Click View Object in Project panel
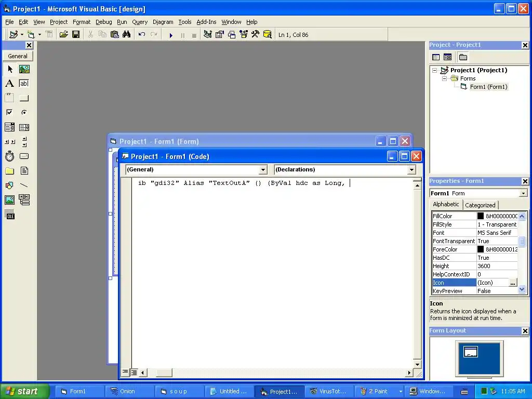 coord(447,57)
